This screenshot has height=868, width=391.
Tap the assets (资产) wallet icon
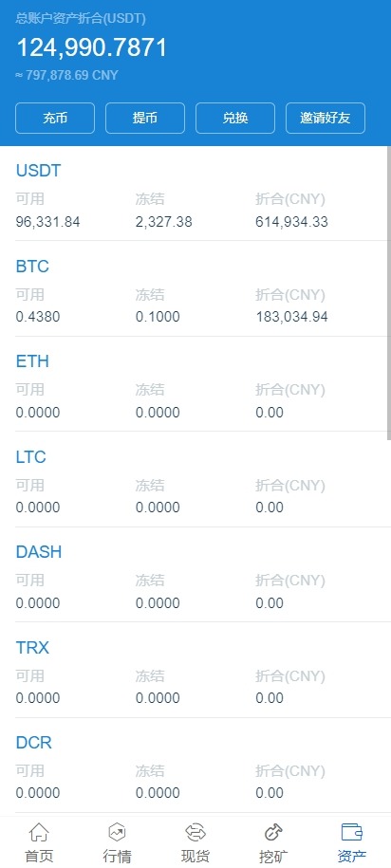(352, 832)
